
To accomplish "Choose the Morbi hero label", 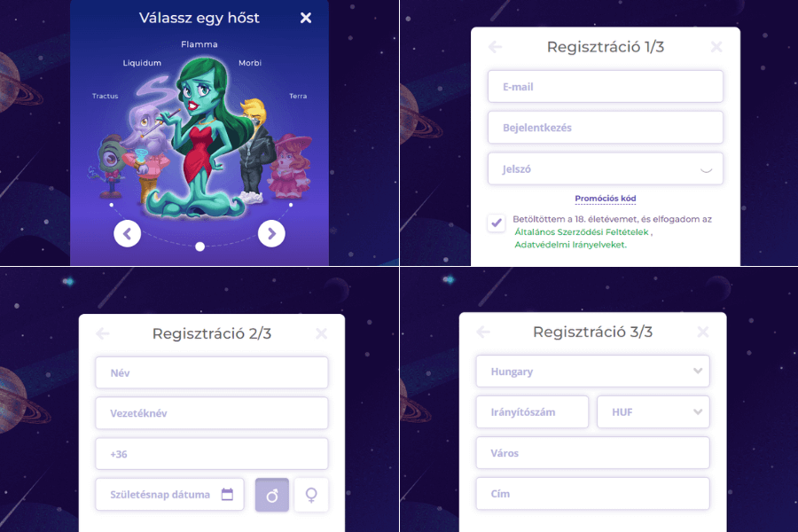I will [x=250, y=63].
